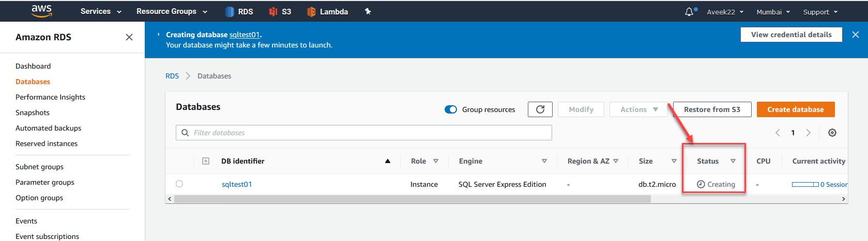The height and width of the screenshot is (241, 868).
Task: Expand all rows in DB identifier column
Action: 206,161
